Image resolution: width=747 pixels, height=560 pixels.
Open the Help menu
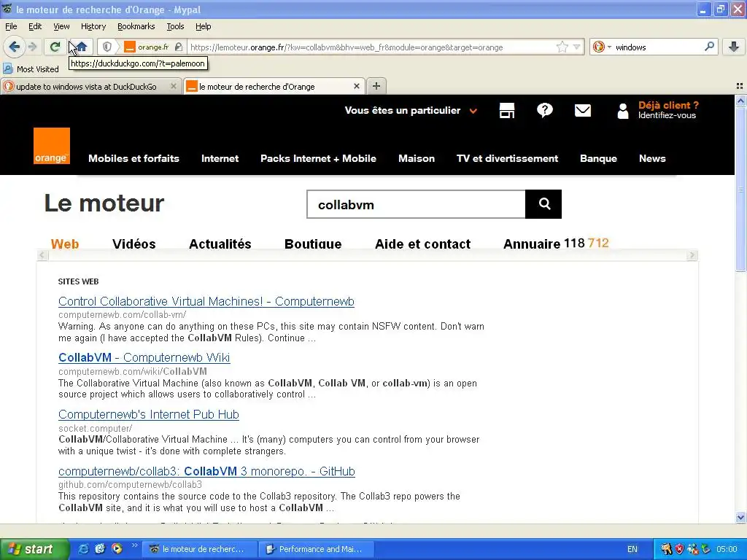203,26
